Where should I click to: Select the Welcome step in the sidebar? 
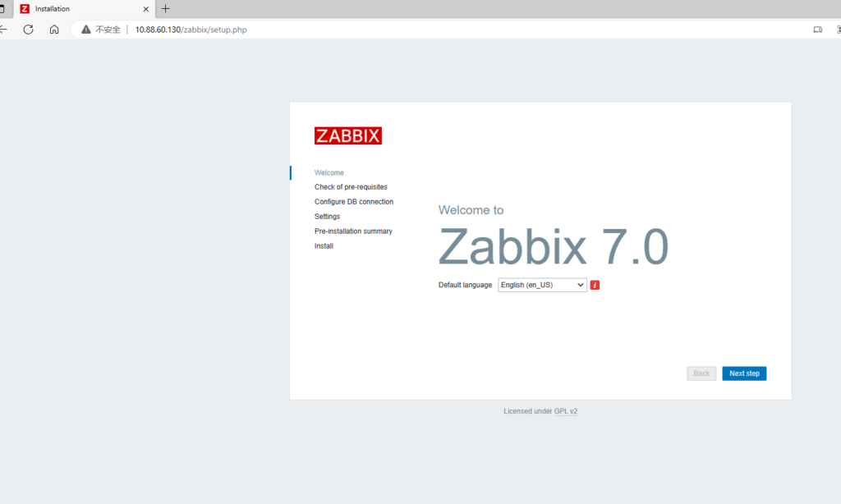[329, 172]
